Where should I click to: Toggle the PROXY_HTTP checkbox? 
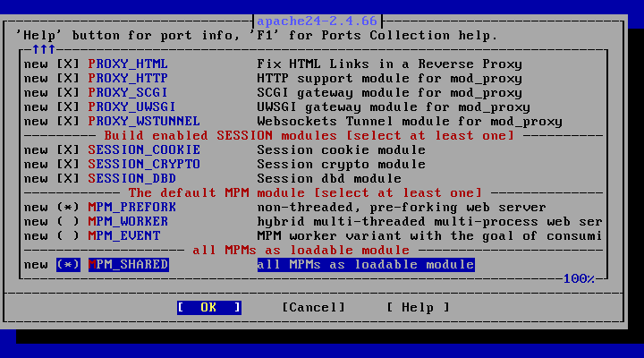(x=68, y=79)
